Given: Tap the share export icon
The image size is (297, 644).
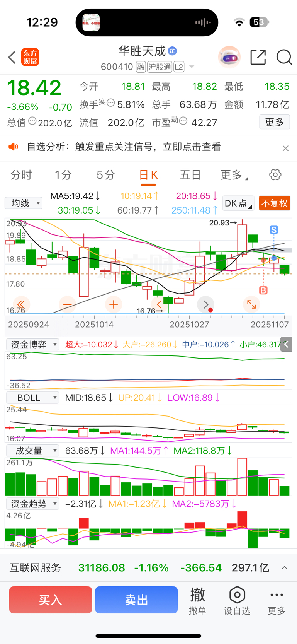Looking at the screenshot, I should click(x=258, y=57).
